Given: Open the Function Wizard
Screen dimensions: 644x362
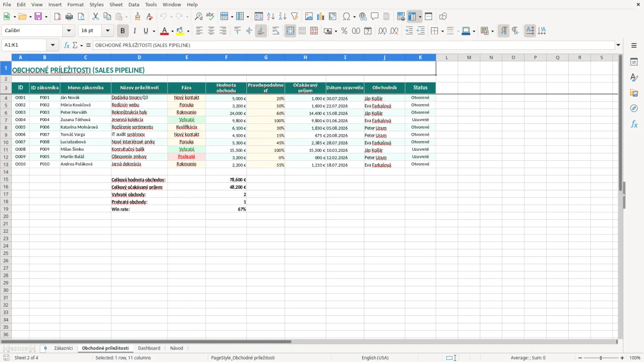Looking at the screenshot, I should click(x=67, y=46).
